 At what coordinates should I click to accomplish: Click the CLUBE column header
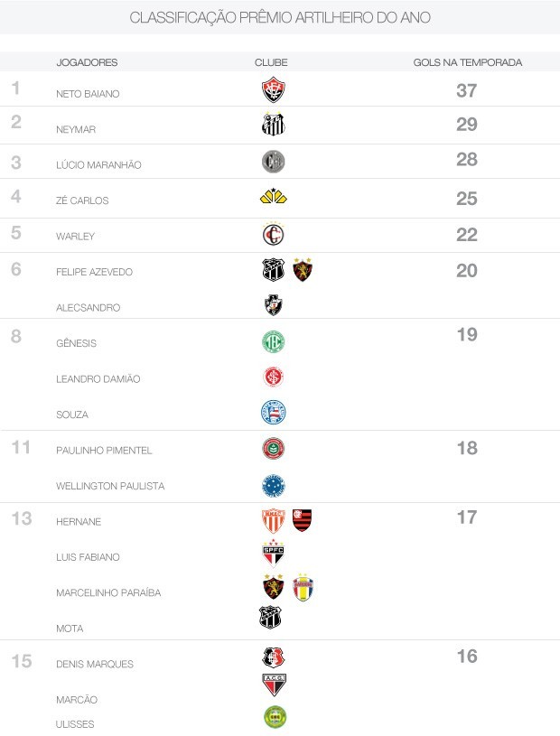(271, 62)
